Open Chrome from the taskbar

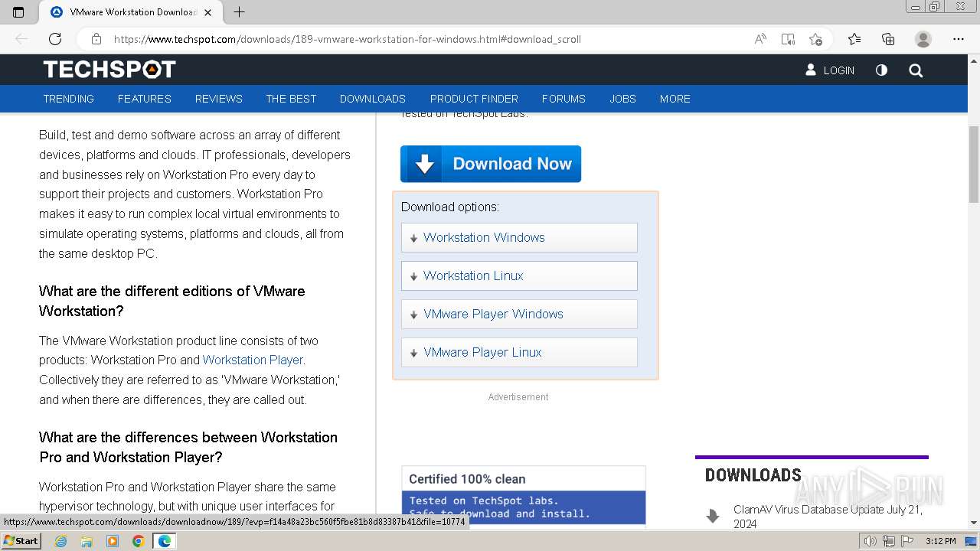click(139, 541)
